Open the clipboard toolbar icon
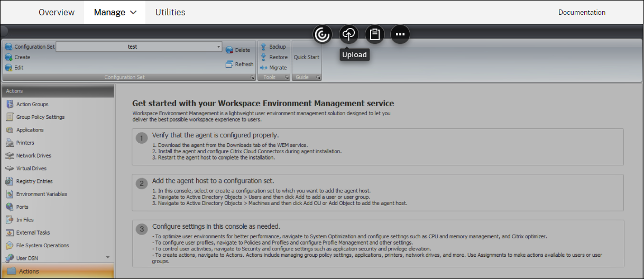This screenshot has height=279, width=644. tap(374, 34)
